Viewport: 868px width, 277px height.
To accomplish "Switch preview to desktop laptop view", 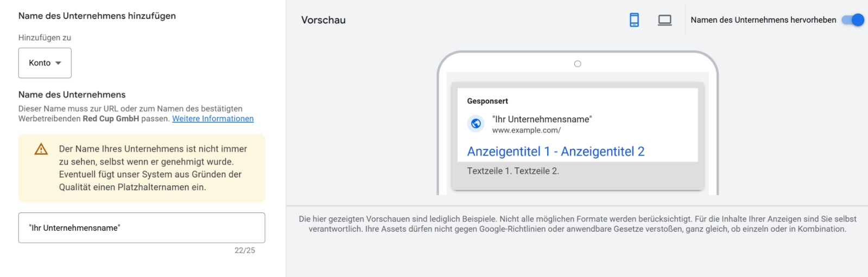I will (x=664, y=20).
